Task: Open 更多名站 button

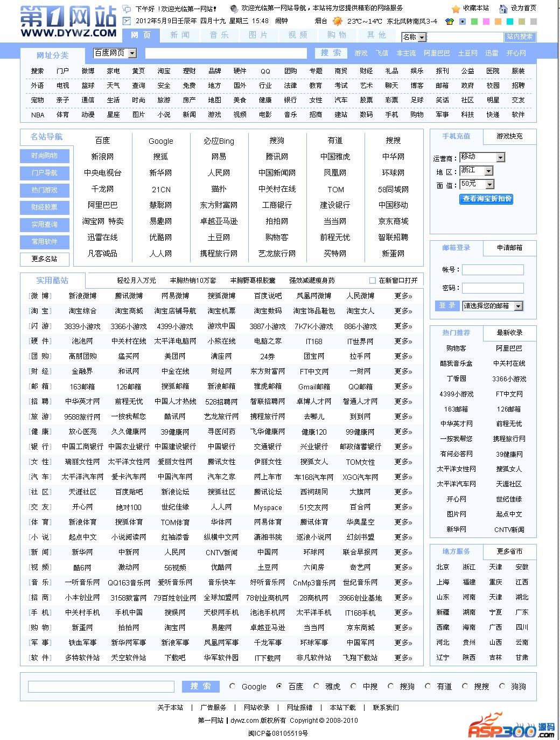Action: [x=44, y=259]
